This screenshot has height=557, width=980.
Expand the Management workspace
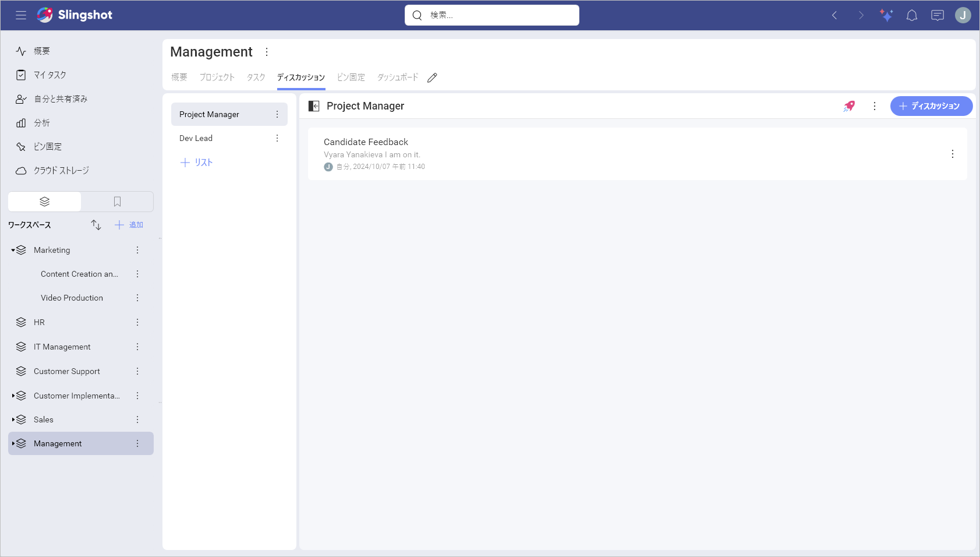click(x=13, y=443)
